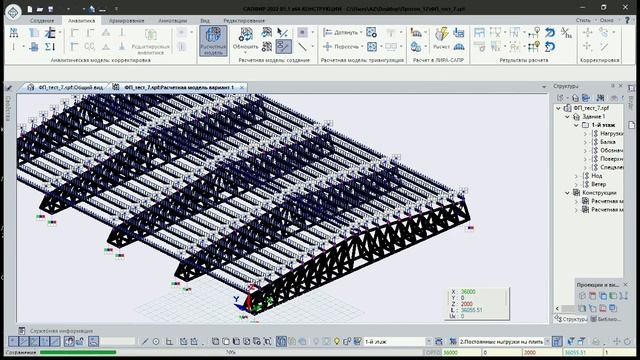
Task: Toggle the first blue snap button in bottom toolbar
Action: point(13,341)
